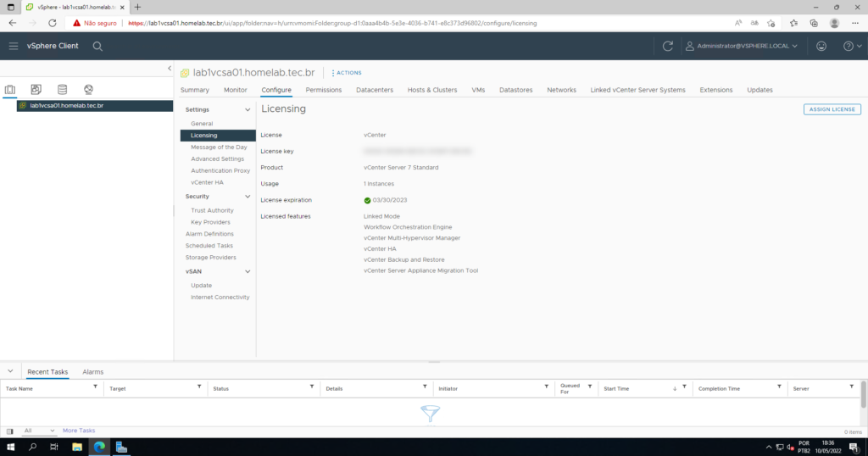Select the Configure tab
Screen dimensions: 868x456
point(276,90)
